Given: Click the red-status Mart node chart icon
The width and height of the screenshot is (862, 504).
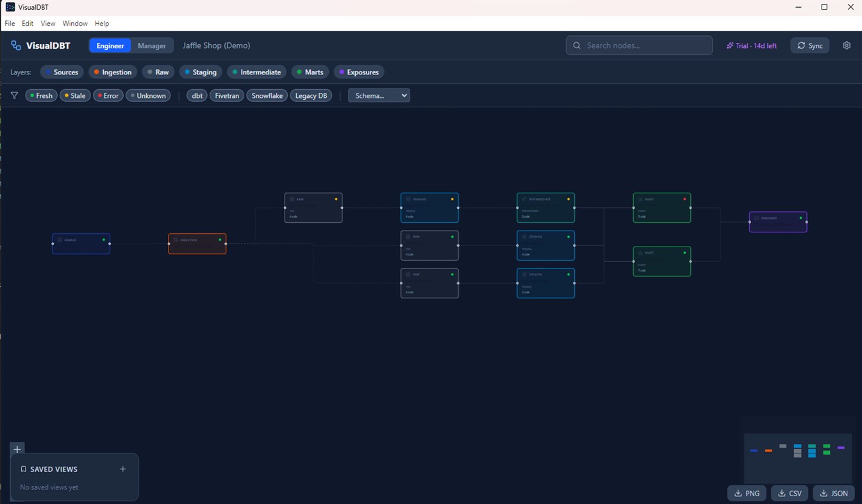Looking at the screenshot, I should [640, 199].
